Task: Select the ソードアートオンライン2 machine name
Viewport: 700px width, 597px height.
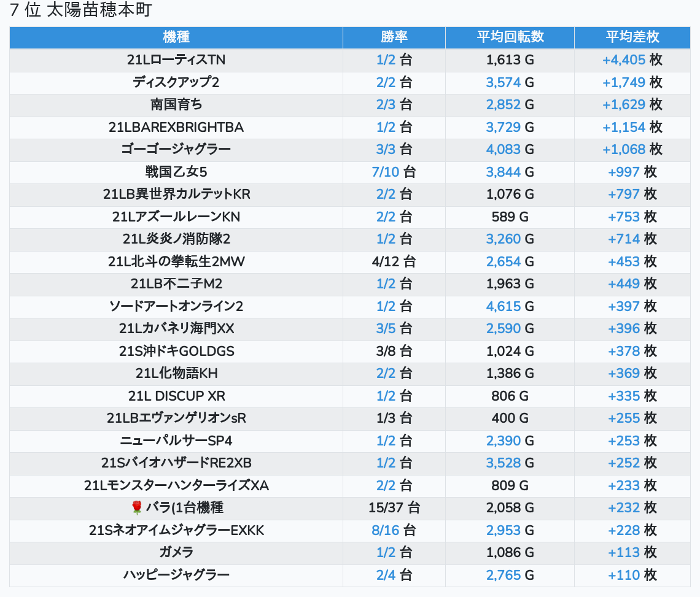Action: pos(176,307)
